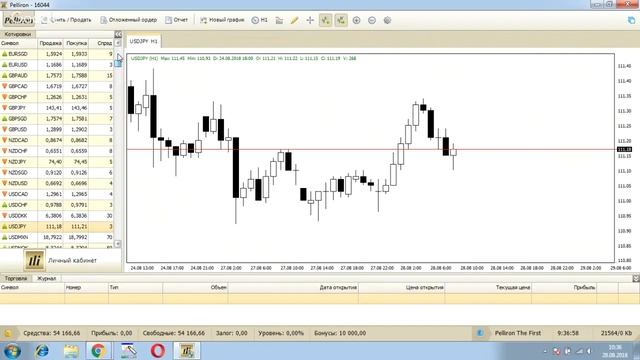Screen dimensions: 640x360
Task: Switch to the Торговля tab
Action: (x=16, y=278)
